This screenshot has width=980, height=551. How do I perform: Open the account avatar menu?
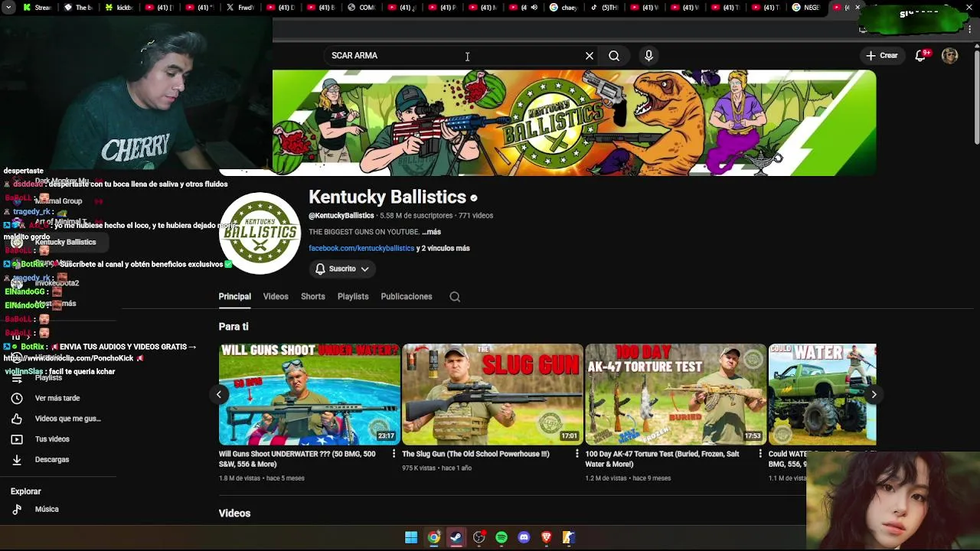pos(950,56)
